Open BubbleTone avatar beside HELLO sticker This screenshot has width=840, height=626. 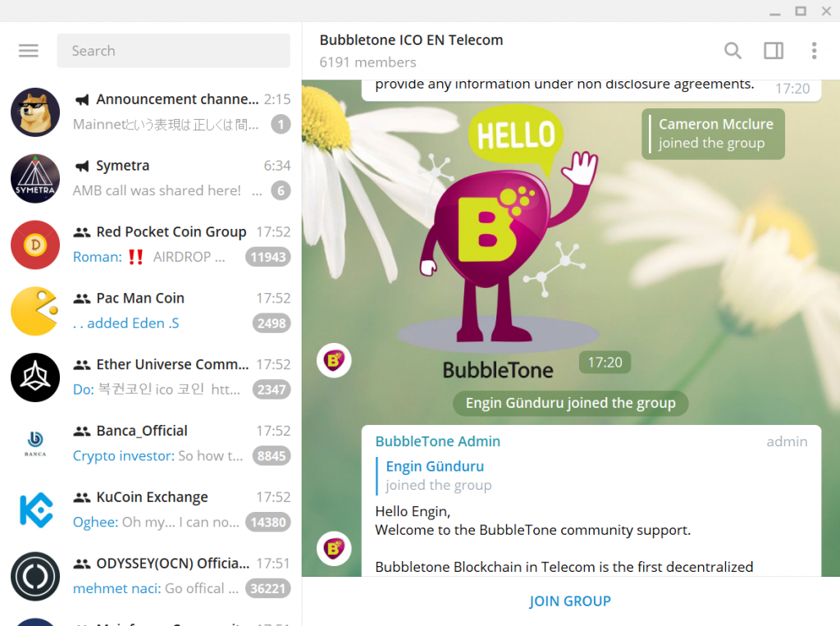334,360
